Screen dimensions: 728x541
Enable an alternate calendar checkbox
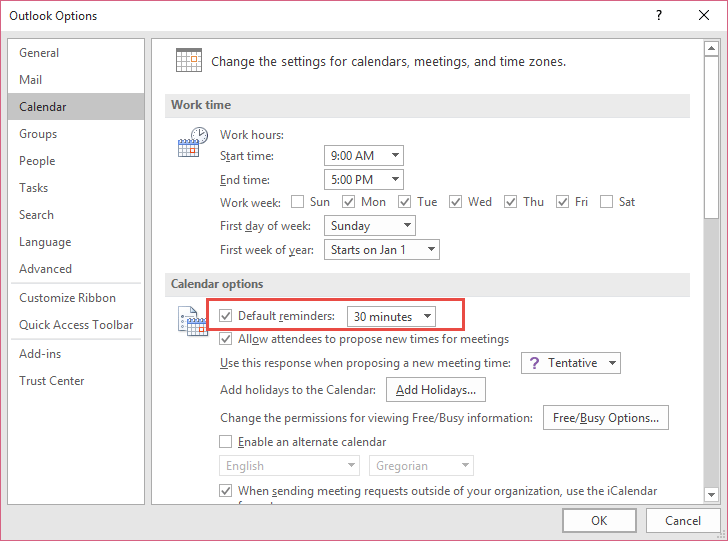pos(226,441)
